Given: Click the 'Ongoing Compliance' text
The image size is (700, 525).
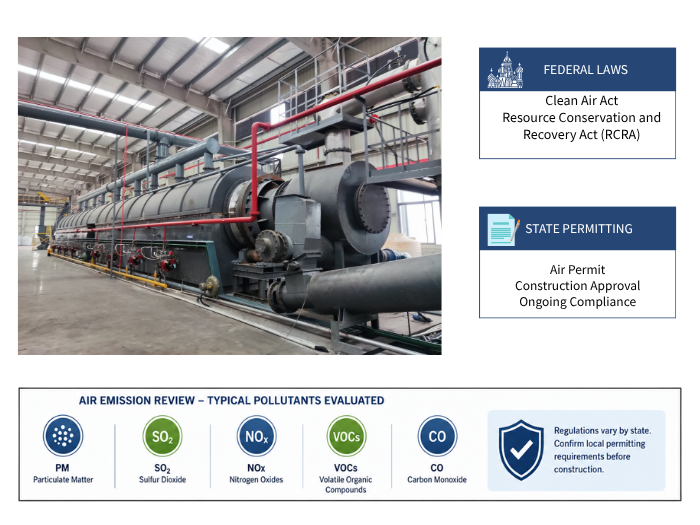Looking at the screenshot, I should point(577,302).
